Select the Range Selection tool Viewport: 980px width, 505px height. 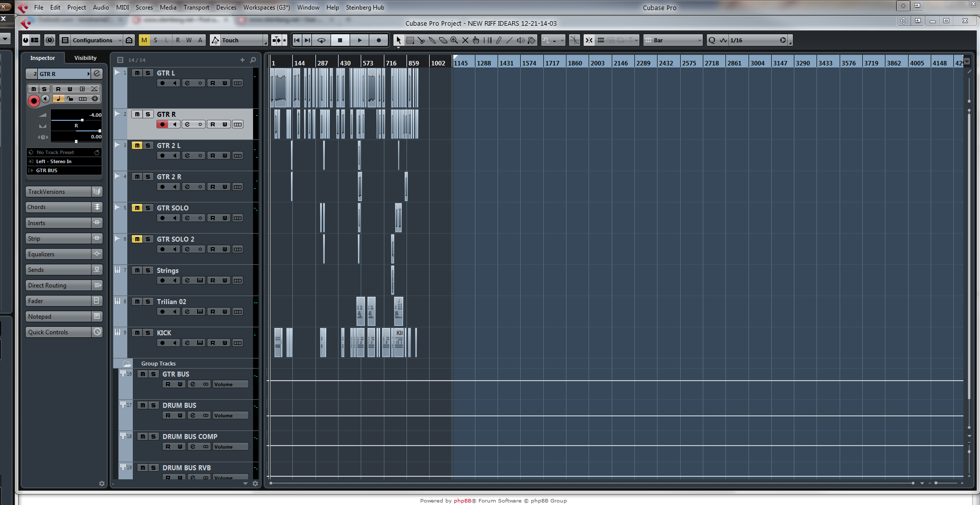point(410,40)
